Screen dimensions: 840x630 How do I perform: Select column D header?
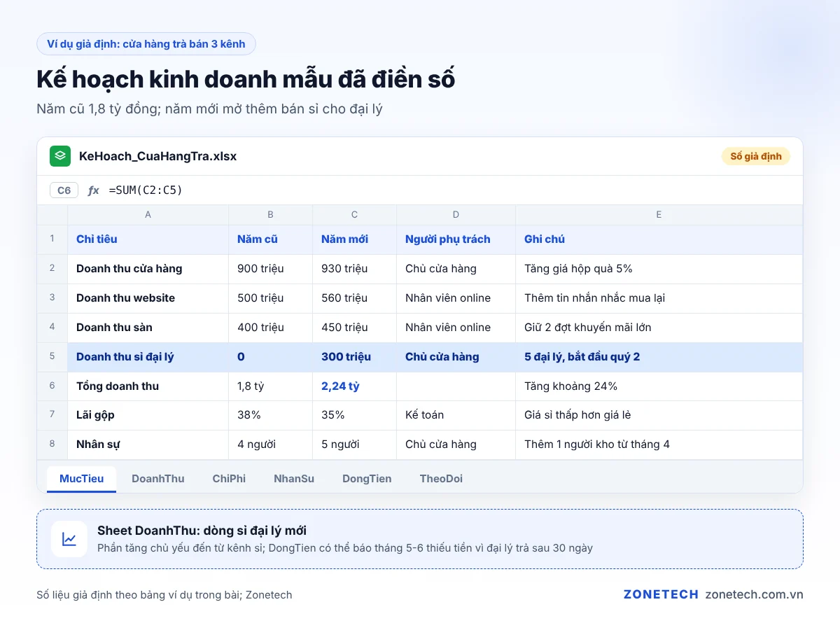click(x=456, y=215)
